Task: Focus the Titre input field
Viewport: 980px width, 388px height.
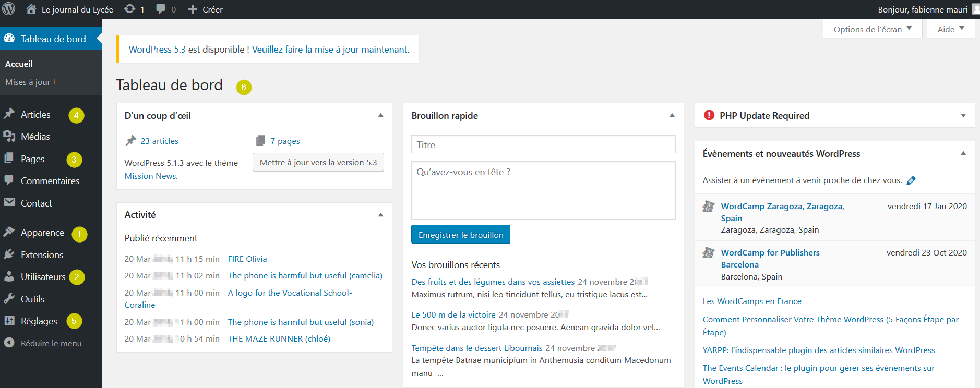Action: click(543, 144)
